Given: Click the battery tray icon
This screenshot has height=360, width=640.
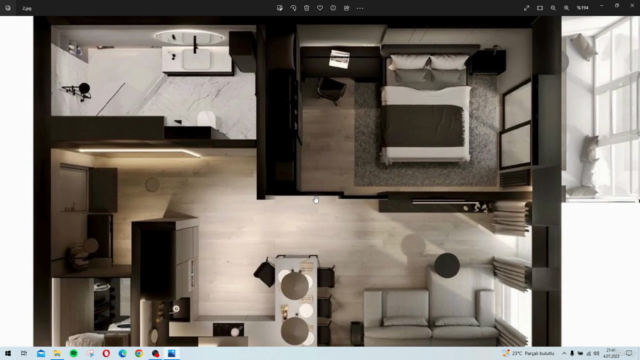Looking at the screenshot, I should click(x=580, y=353).
